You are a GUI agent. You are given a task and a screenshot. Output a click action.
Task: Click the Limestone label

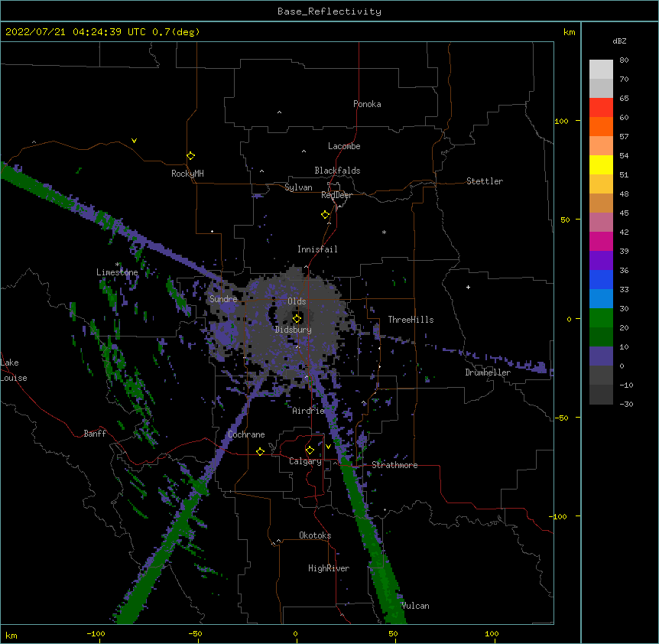[117, 272]
